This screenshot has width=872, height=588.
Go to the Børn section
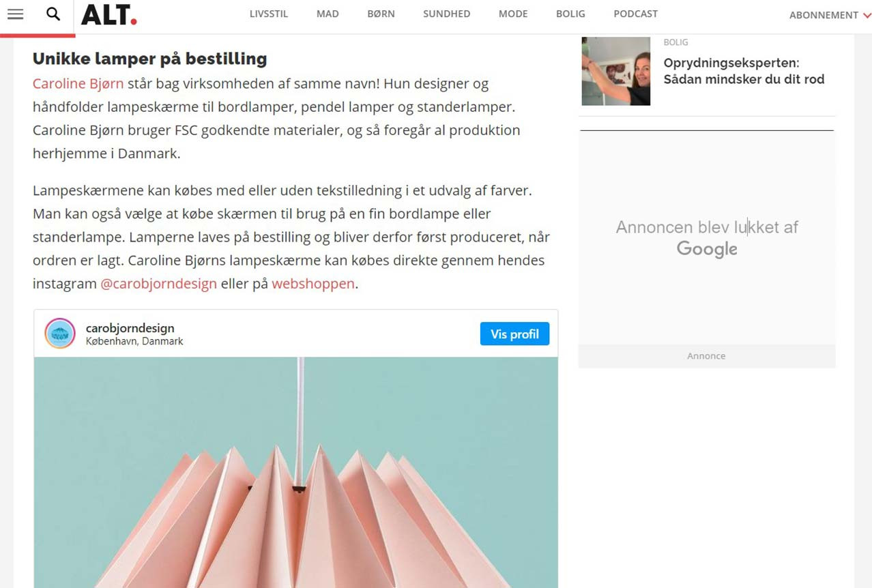point(381,14)
